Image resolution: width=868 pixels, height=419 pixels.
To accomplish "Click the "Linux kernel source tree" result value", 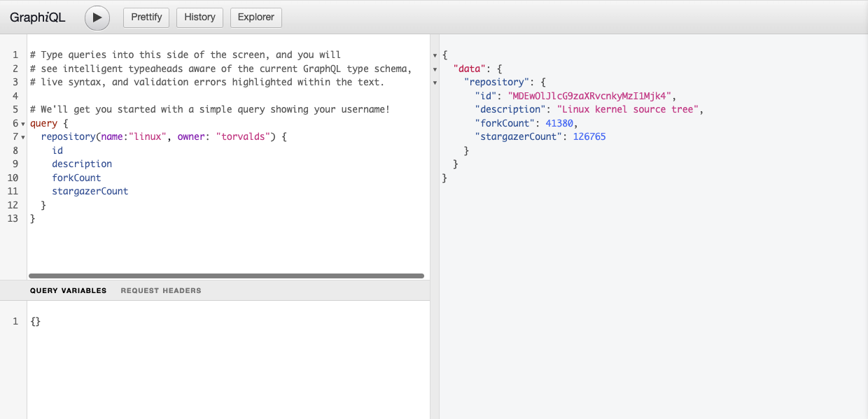I will point(629,109).
